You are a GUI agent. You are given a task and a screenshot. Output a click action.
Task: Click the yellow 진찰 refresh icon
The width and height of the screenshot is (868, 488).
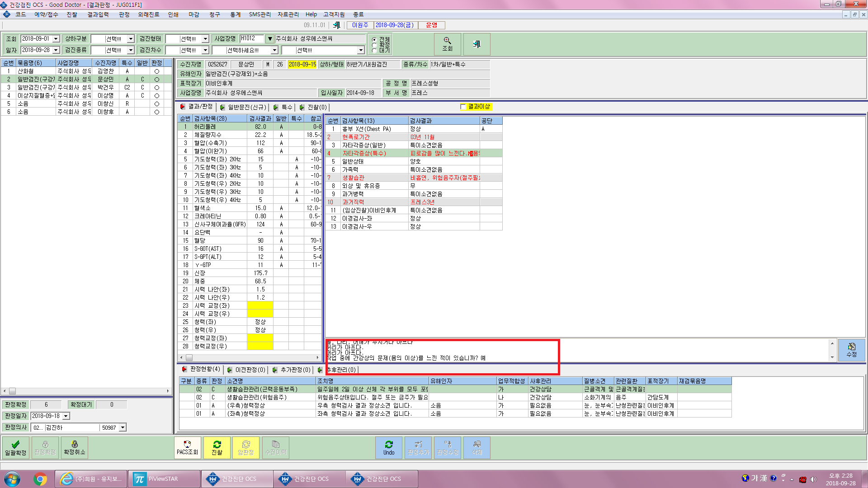pos(217,447)
